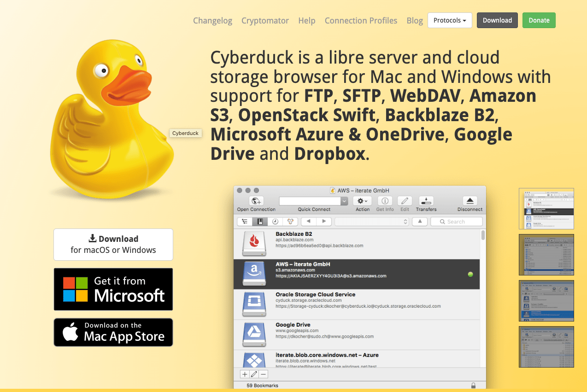Click the api.backblaze.com hostname text
Screen dimensions: 587x392
[x=294, y=240]
